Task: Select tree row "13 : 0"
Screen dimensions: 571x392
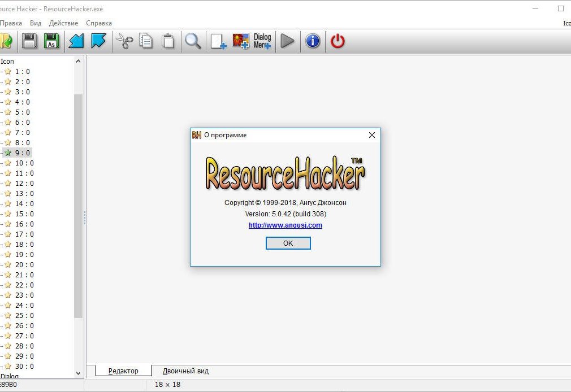Action: point(24,194)
